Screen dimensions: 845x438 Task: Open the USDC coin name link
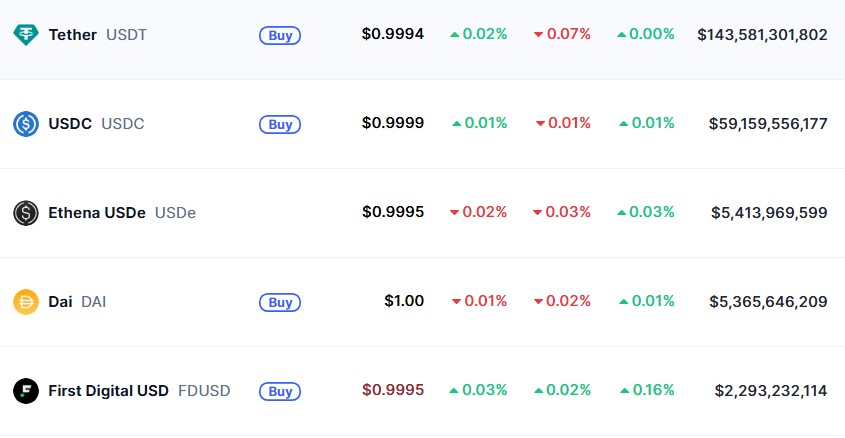(x=96, y=124)
